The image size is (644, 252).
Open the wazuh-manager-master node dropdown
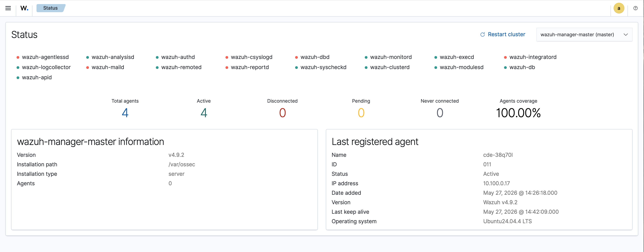click(x=584, y=35)
